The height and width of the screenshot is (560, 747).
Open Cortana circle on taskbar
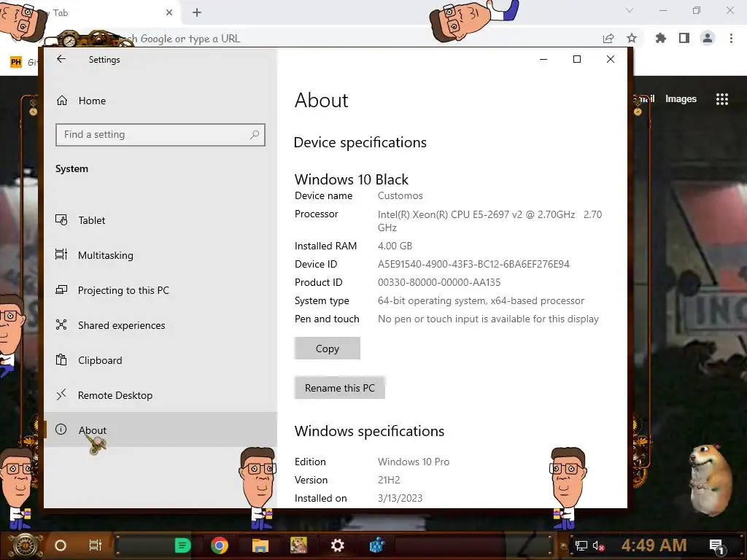(x=61, y=545)
